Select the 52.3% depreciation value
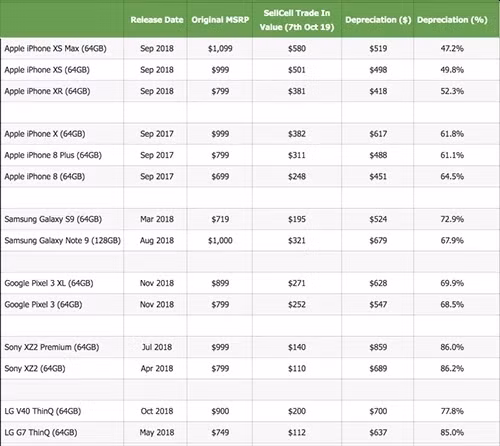500x446 pixels. coord(452,91)
